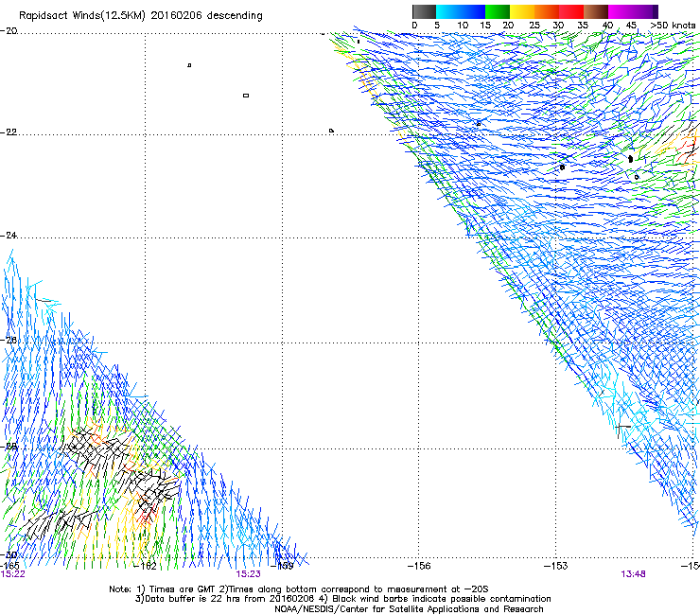Screen dimensions: 700x615
Task: Click the legend tick label '10'
Action: (x=463, y=26)
